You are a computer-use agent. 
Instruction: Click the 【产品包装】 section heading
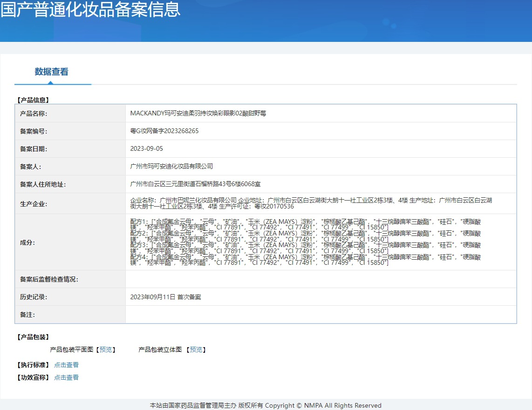pyautogui.click(x=33, y=337)
